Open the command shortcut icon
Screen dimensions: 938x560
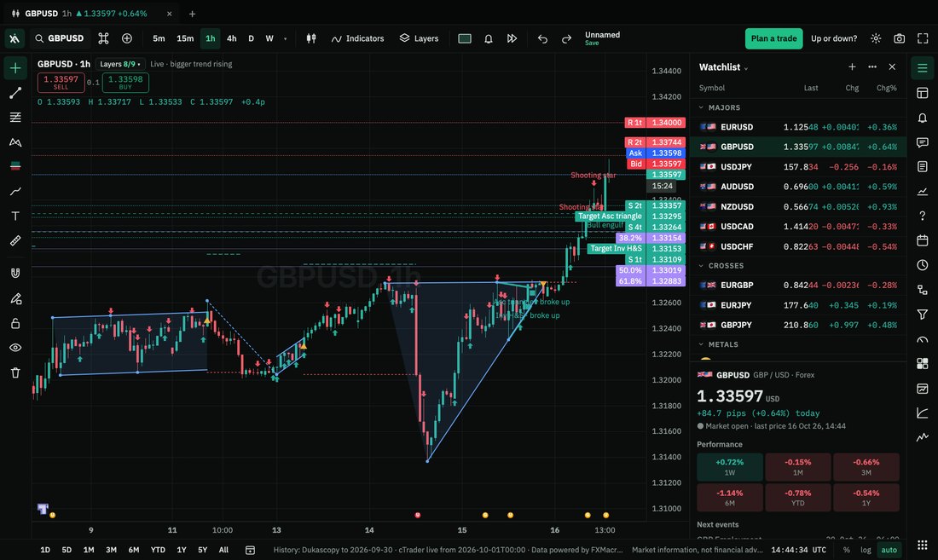click(103, 38)
